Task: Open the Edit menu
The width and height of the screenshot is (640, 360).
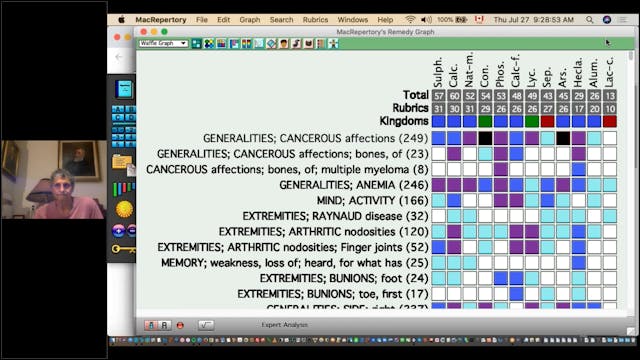Action: (223, 20)
